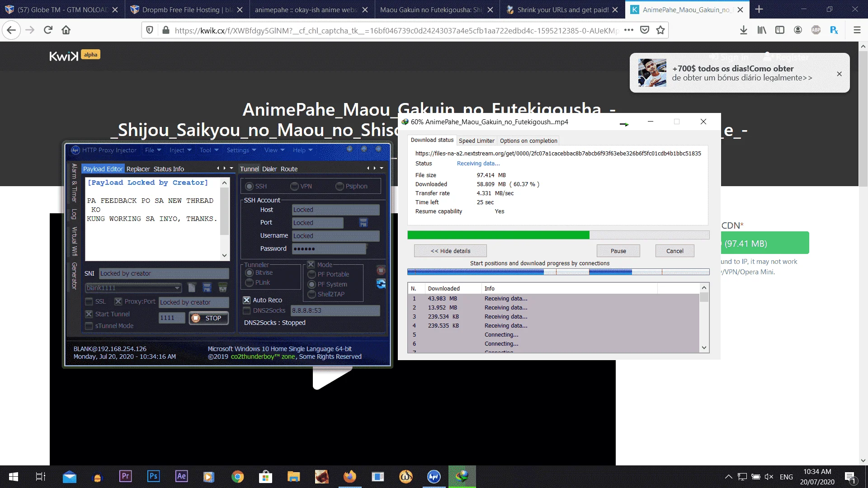This screenshot has height=488, width=868.
Task: Switch to the Route tab
Action: click(289, 169)
